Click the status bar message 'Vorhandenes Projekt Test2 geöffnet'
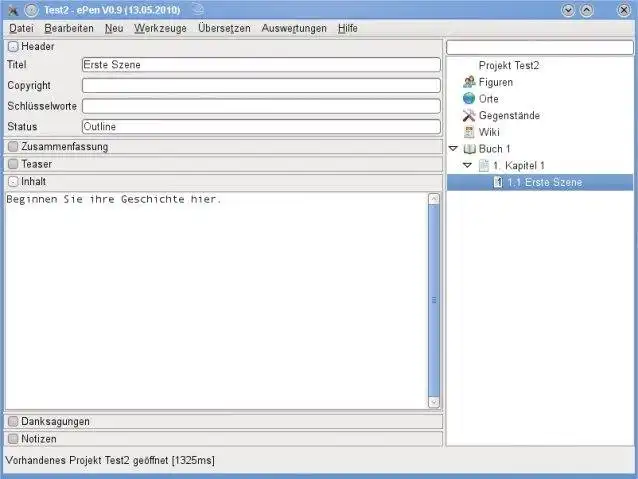The image size is (638, 479). point(87,460)
